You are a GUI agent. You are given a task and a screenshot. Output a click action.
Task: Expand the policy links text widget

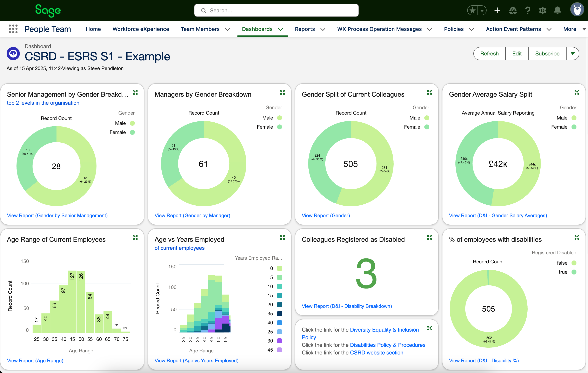coord(430,328)
